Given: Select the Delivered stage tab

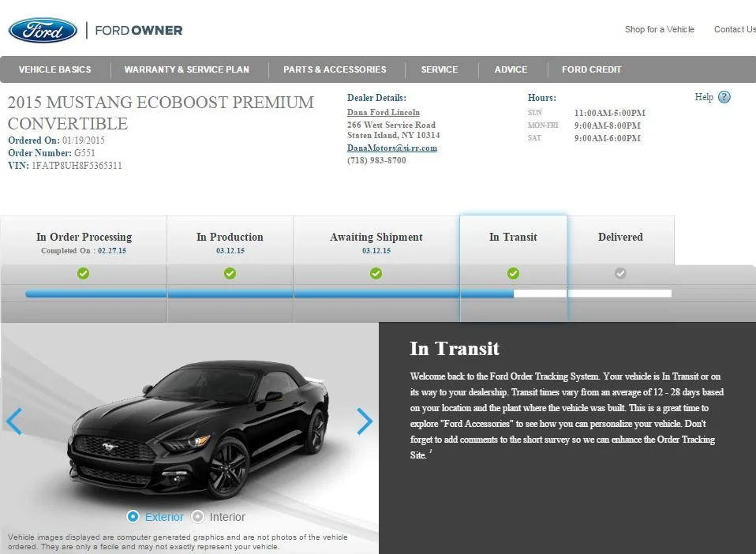Looking at the screenshot, I should click(620, 241).
